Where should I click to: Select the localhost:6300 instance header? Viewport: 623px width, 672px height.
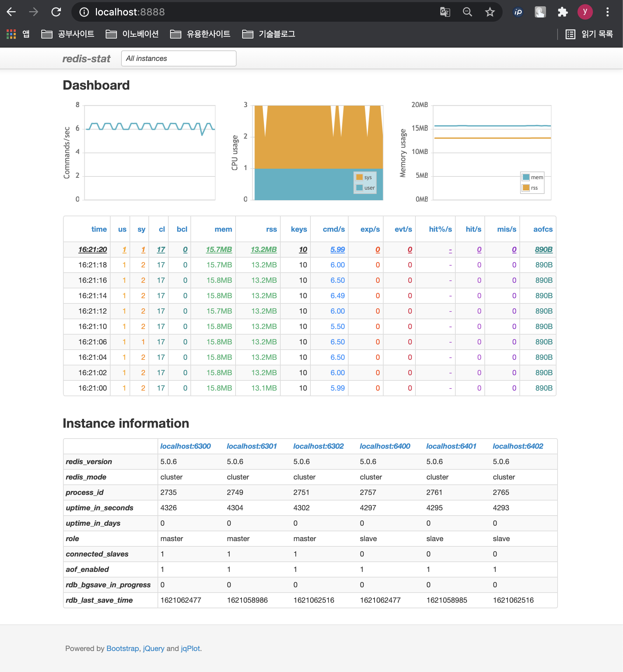(x=185, y=446)
